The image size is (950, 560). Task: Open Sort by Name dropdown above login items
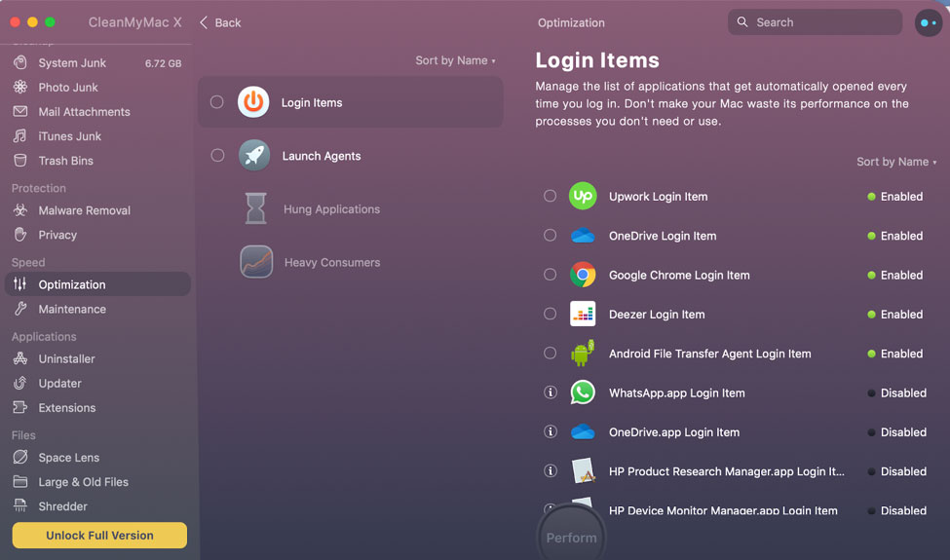896,162
